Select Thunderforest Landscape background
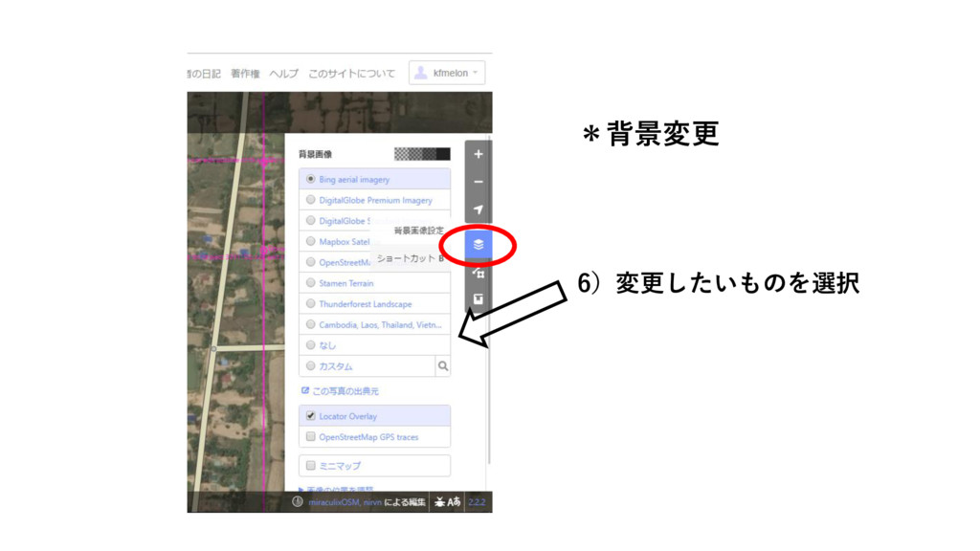The height and width of the screenshot is (551, 980). pyautogui.click(x=374, y=303)
